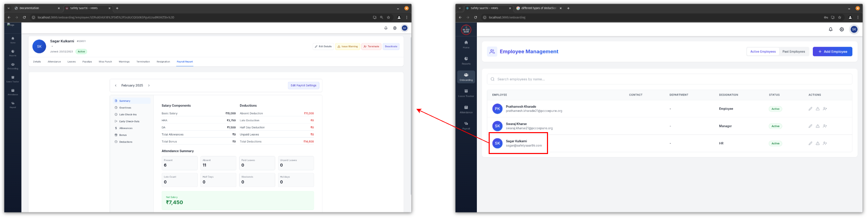
Task: Click edit pencil icon for Prathamesh Kharade
Action: click(810, 109)
